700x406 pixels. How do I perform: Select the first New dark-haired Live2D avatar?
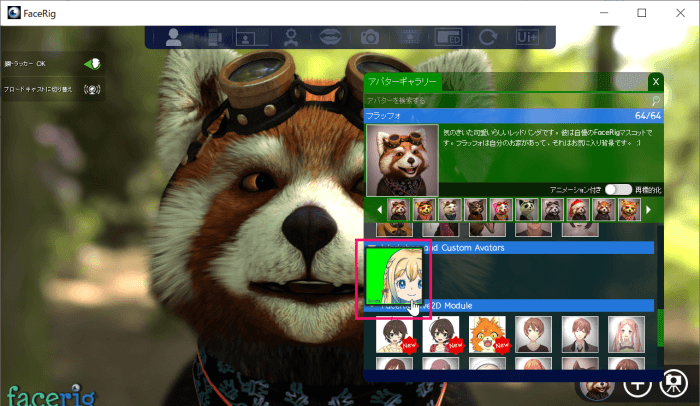395,334
